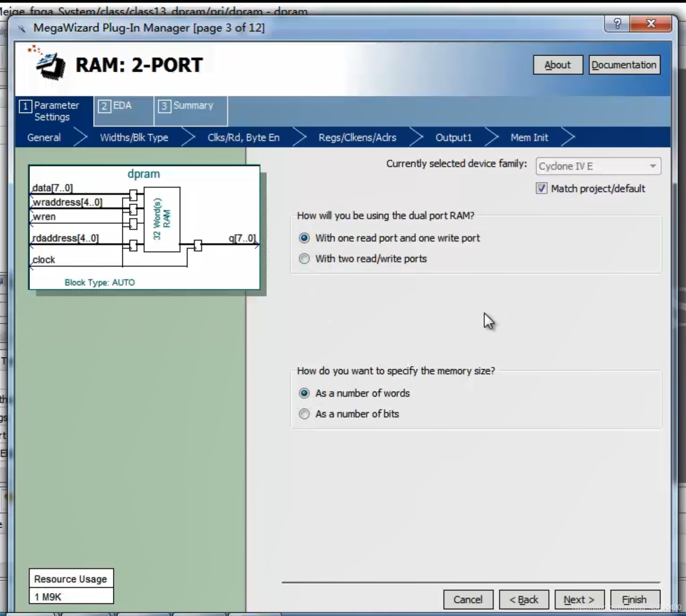686x616 pixels.
Task: Select With two read/write ports
Action: (x=304, y=258)
